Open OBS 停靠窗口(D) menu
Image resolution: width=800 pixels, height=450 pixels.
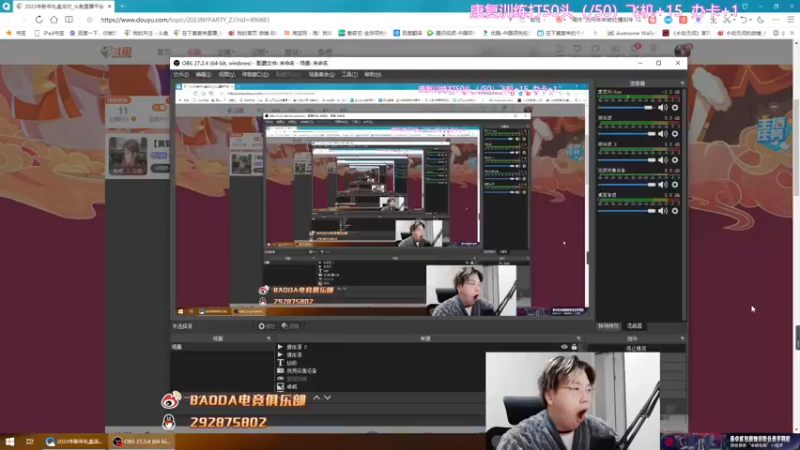tap(255, 74)
